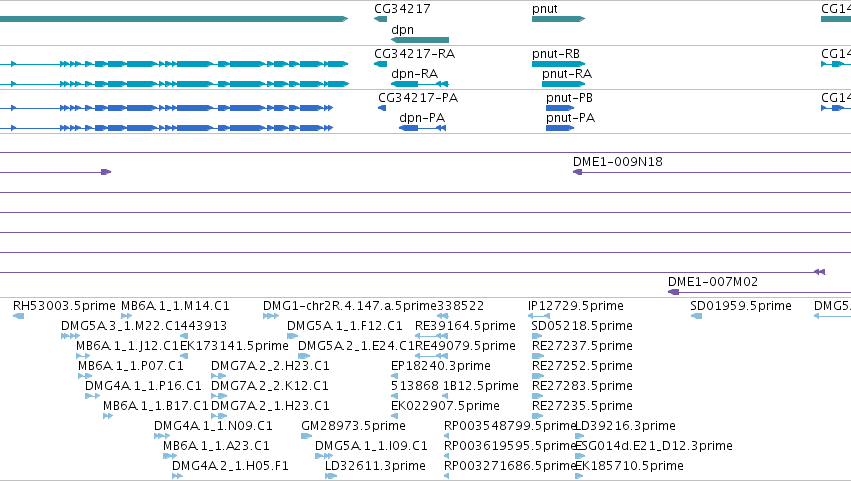Click the RP003548799.5prime label
Viewport: 851px width, 481px height.
click(x=509, y=426)
